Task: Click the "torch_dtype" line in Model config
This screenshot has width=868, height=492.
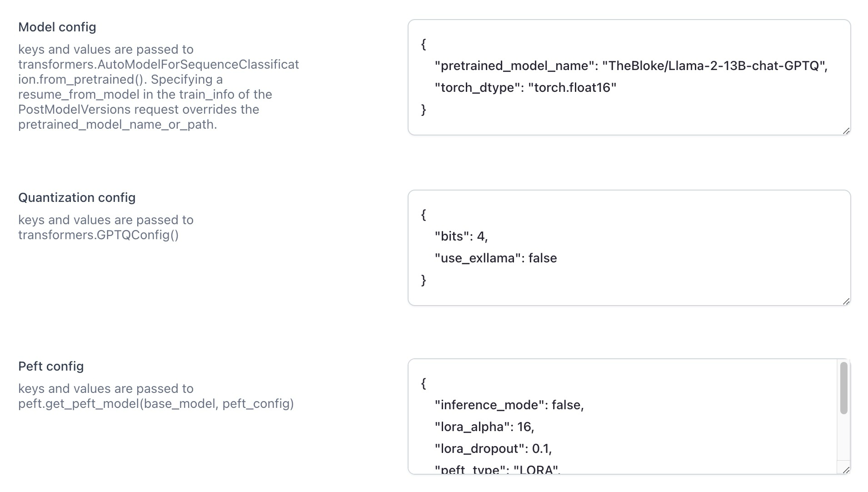Action: [525, 88]
